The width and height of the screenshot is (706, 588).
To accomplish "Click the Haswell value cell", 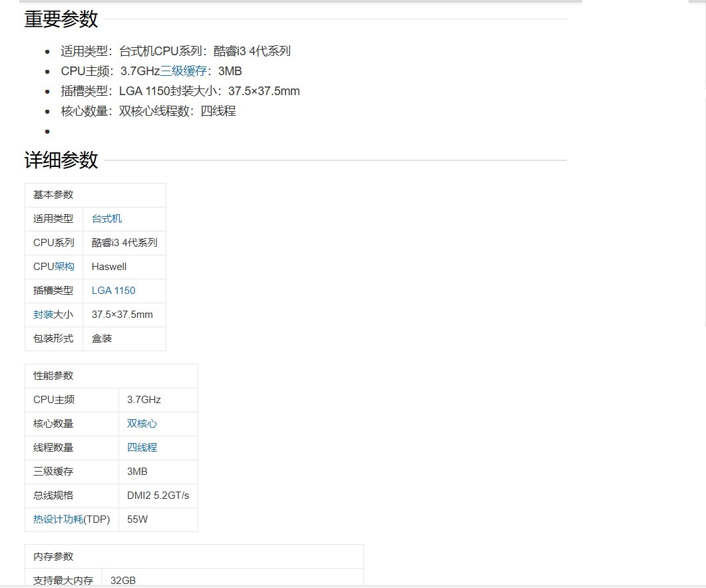I will pyautogui.click(x=124, y=267).
